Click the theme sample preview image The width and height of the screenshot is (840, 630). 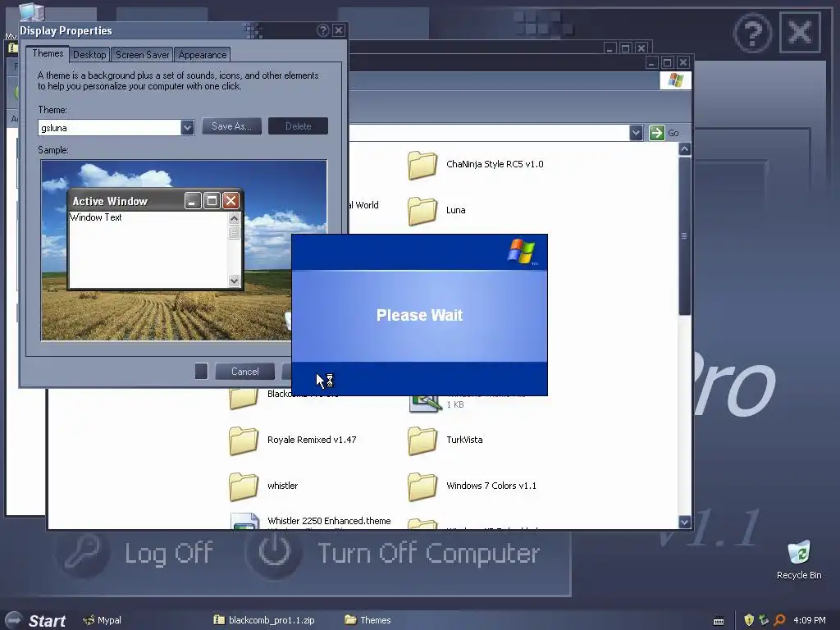tap(184, 250)
